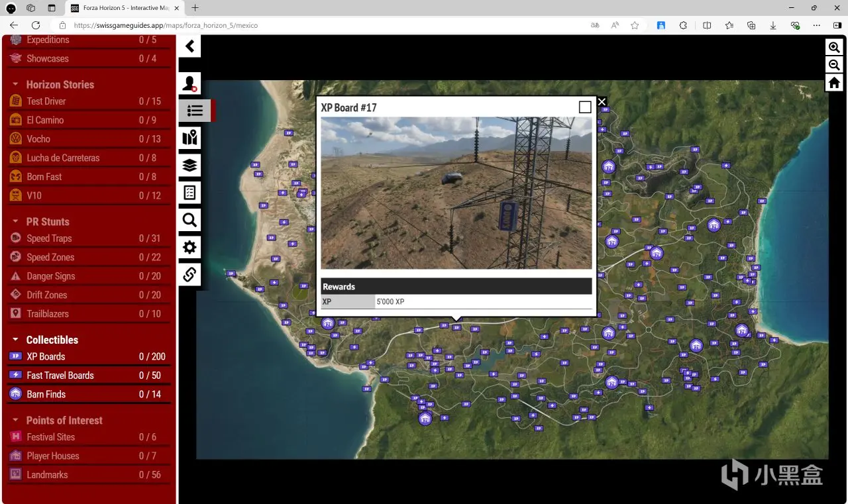Toggle the Barn Finds category
This screenshot has width=848, height=504.
pos(89,394)
